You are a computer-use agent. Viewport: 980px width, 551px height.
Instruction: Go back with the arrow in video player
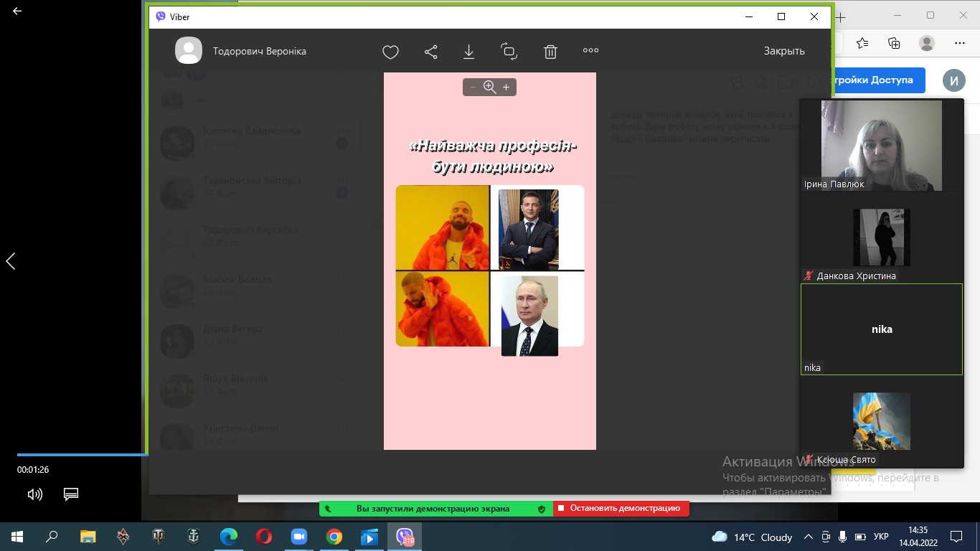click(x=17, y=11)
